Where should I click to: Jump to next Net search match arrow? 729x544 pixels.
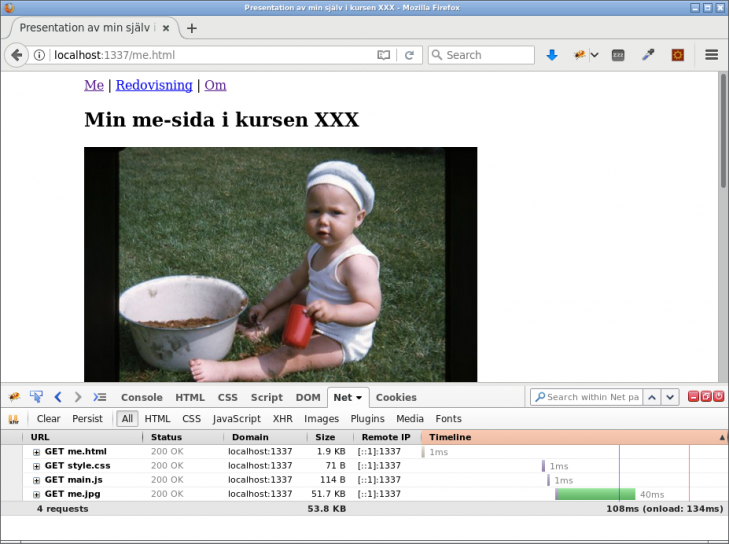670,397
